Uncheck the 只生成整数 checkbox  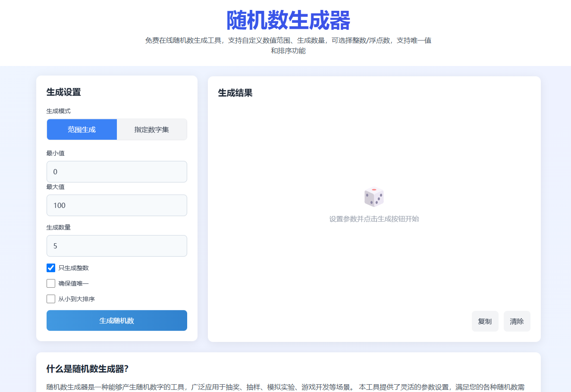click(51, 268)
